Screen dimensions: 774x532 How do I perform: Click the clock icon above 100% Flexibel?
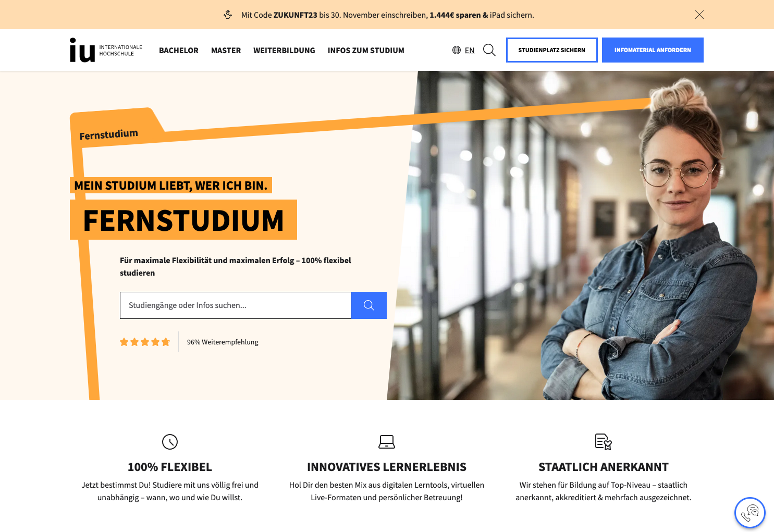click(x=170, y=442)
